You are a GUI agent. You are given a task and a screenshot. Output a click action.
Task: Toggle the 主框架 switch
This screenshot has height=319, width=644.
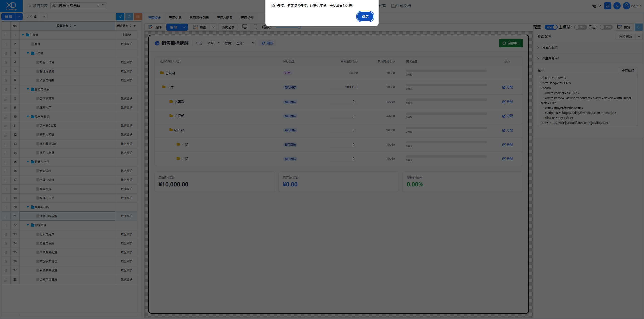click(580, 27)
